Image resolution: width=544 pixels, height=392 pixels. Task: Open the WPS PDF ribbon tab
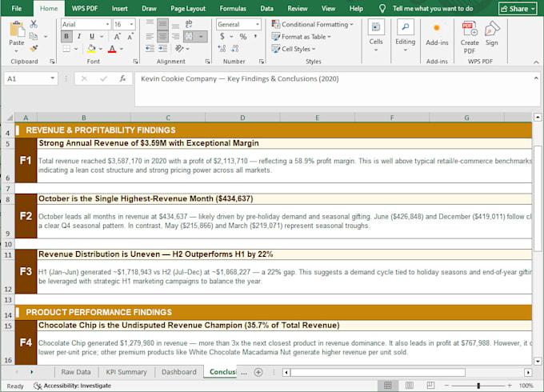(85, 8)
